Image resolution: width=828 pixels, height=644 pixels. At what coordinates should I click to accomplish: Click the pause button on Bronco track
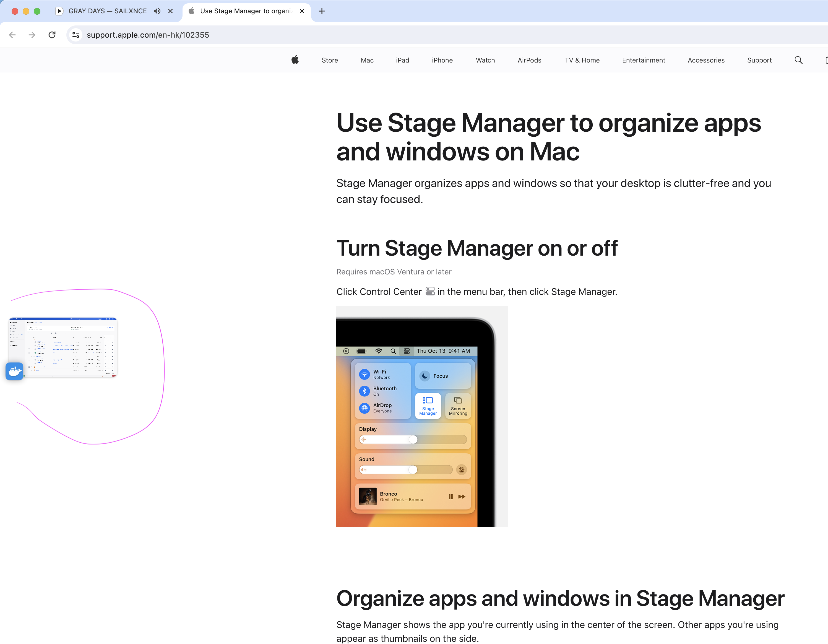451,497
